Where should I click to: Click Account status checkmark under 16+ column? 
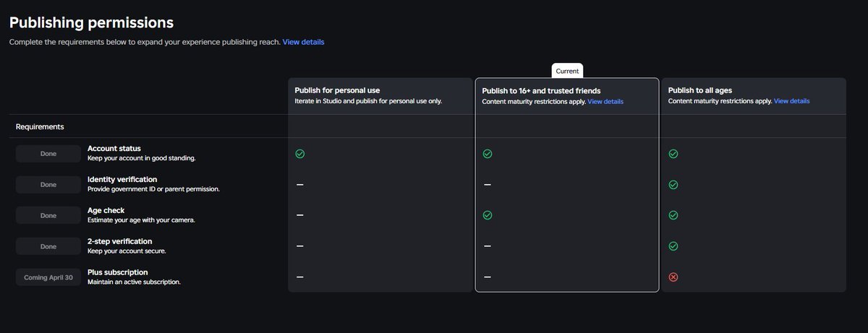click(488, 154)
